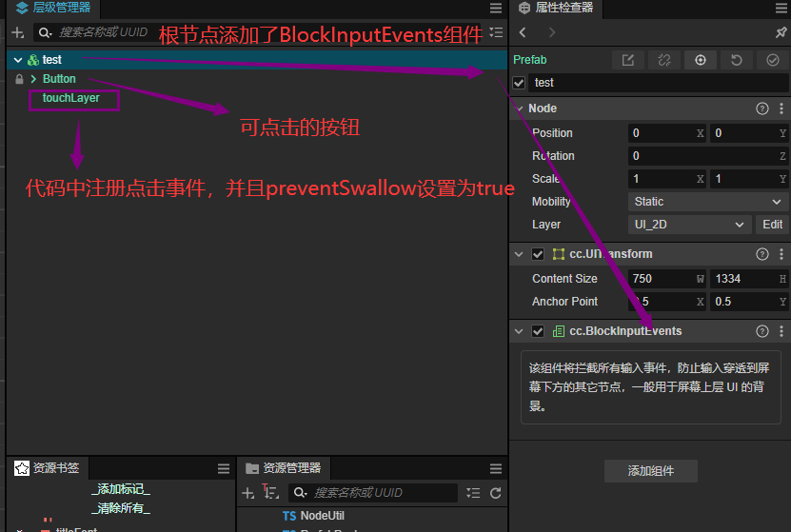Open the Layer dropdown showing UI_2D

[x=689, y=225]
